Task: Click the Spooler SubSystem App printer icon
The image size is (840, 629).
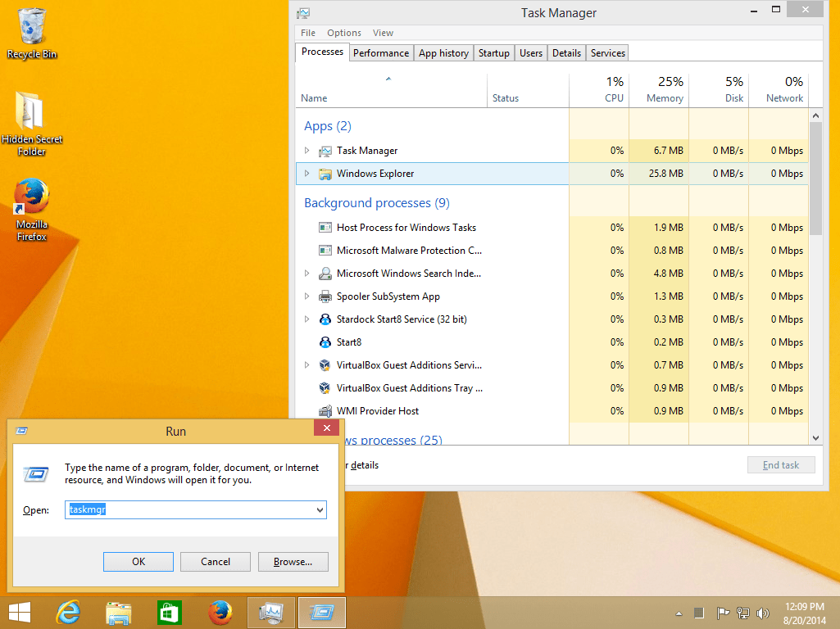Action: click(325, 296)
